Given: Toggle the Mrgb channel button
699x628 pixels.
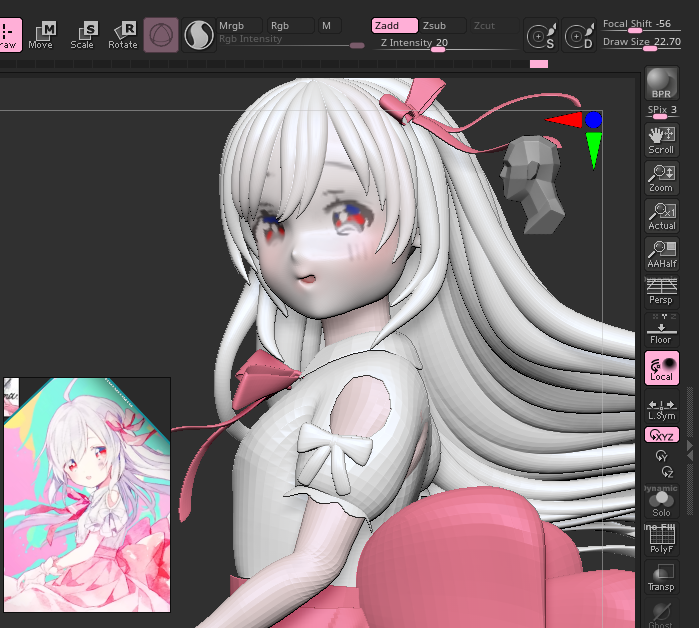Looking at the screenshot, I should (x=239, y=25).
